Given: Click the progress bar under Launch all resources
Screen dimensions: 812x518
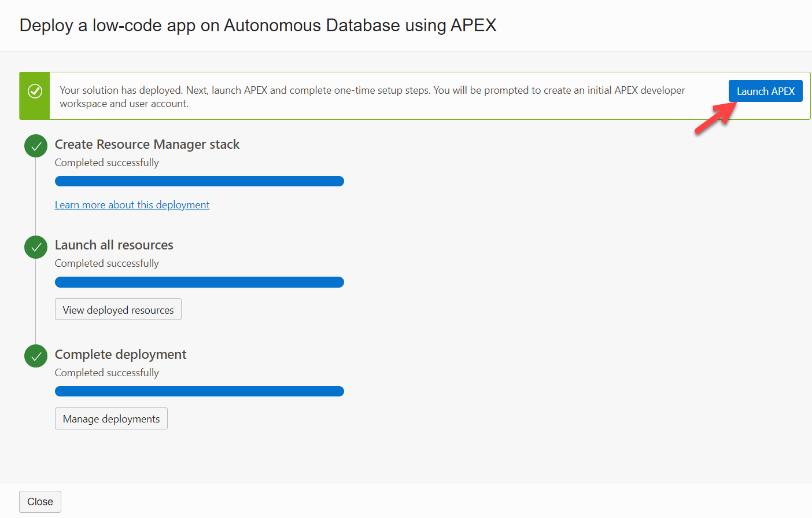Looking at the screenshot, I should click(x=200, y=282).
